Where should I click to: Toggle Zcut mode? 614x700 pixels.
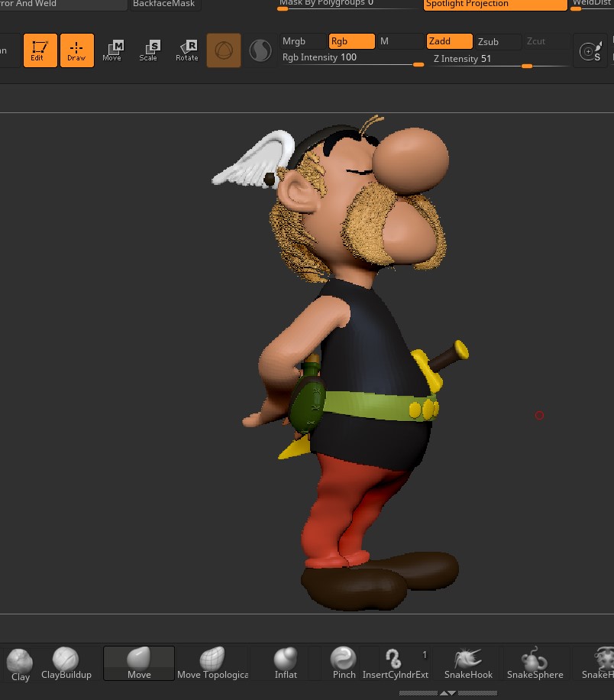(547, 41)
